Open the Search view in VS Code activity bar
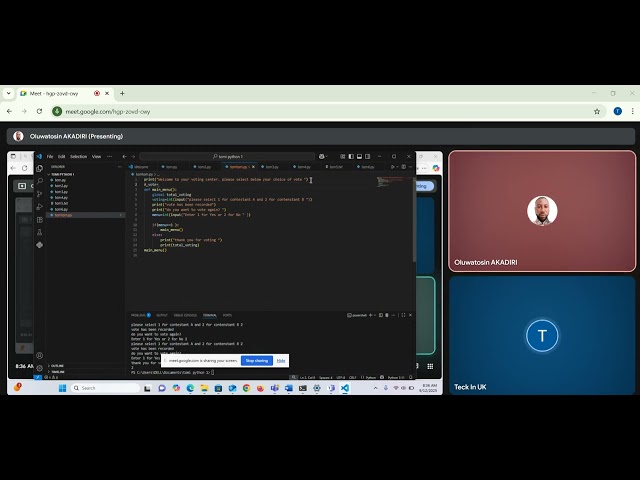 click(x=40, y=181)
